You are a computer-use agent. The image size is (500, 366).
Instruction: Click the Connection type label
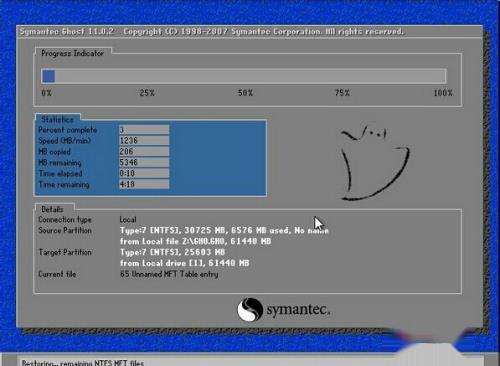pos(65,220)
